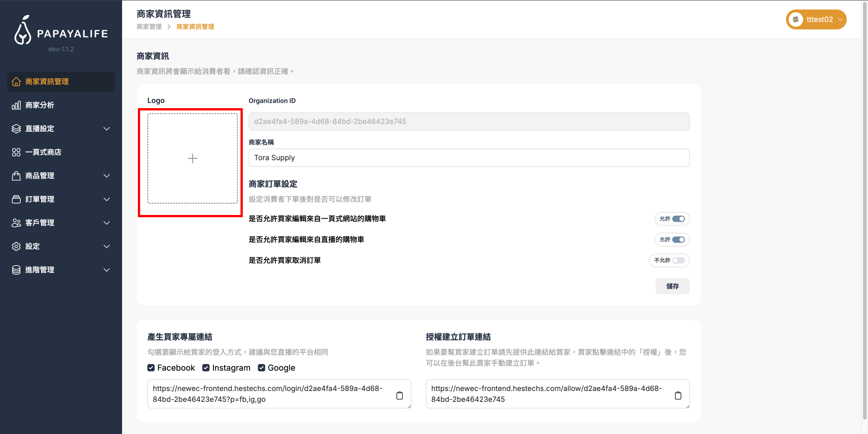The height and width of the screenshot is (434, 868).
Task: Click the tttest02 user avatar icon
Action: [x=796, y=19]
